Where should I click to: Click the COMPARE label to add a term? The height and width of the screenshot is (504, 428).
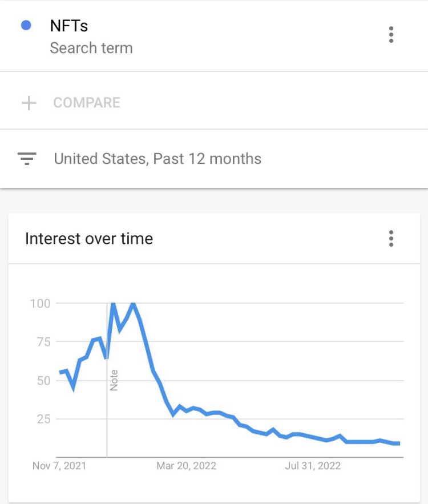pos(87,103)
